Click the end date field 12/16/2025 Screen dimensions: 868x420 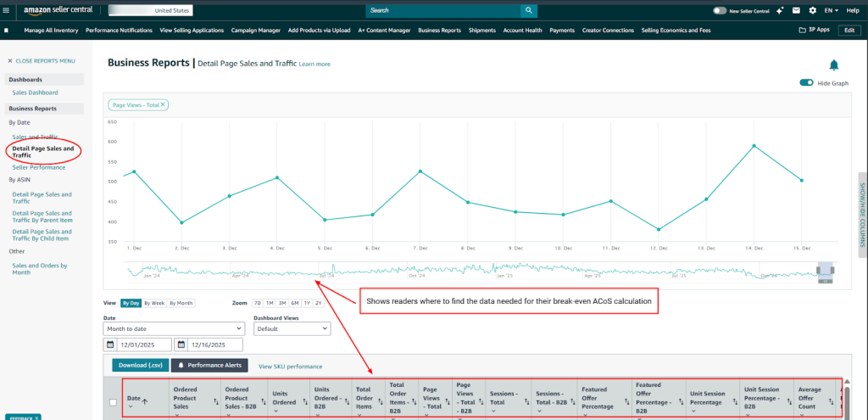click(214, 344)
